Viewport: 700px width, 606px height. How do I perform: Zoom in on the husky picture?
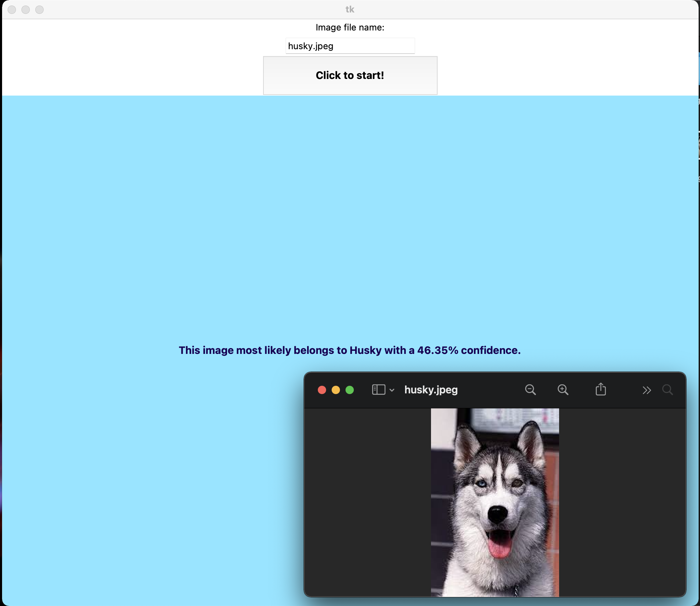563,390
